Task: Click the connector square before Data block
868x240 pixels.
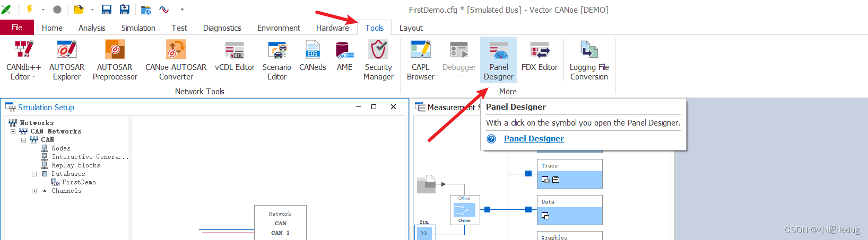Action: 528,209
